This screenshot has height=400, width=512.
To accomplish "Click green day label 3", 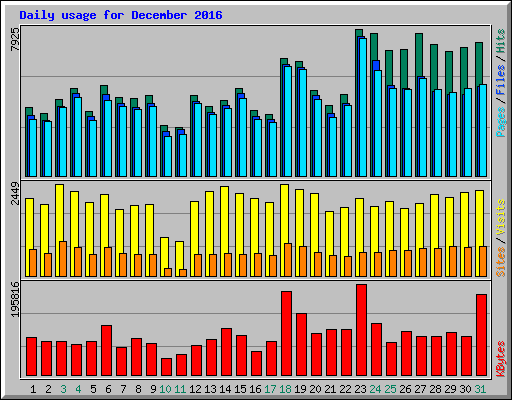I will pyautogui.click(x=63, y=389).
